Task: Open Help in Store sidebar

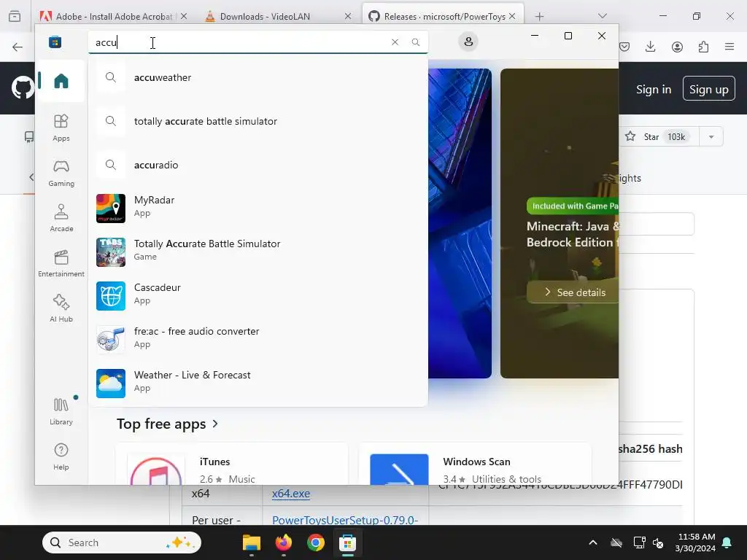Action: point(61,456)
